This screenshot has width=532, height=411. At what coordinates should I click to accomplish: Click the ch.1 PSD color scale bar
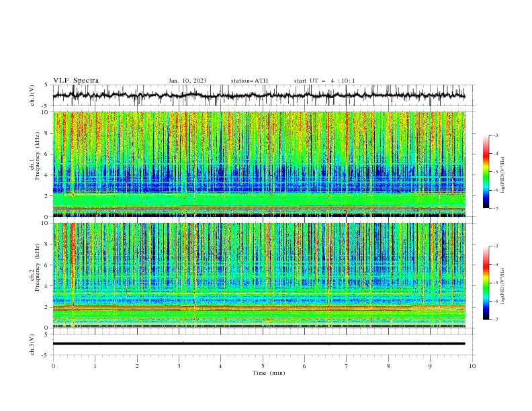(486, 172)
